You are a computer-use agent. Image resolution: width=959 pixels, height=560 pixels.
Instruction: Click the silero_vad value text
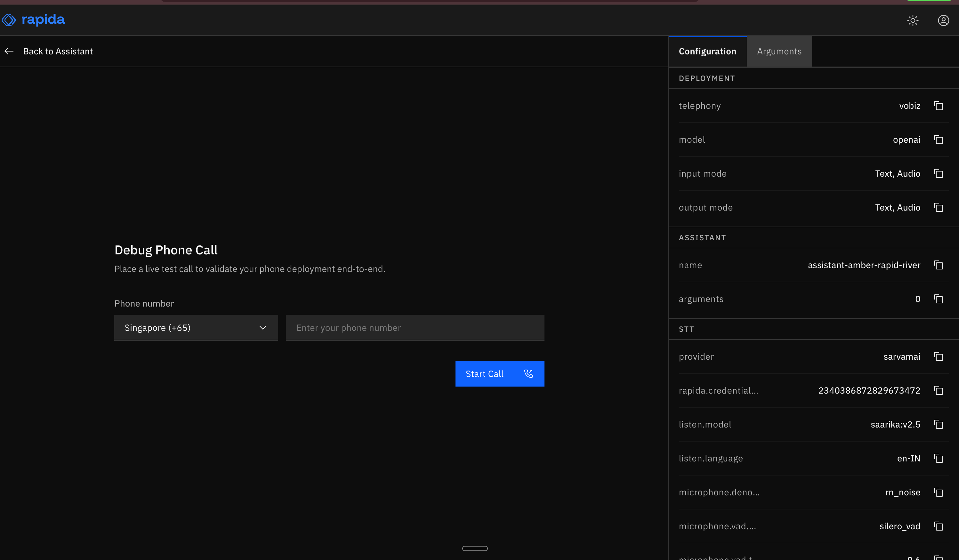point(900,526)
